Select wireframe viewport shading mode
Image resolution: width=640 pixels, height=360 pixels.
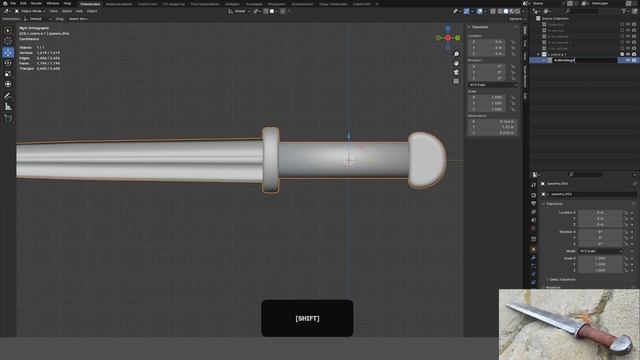click(500, 11)
